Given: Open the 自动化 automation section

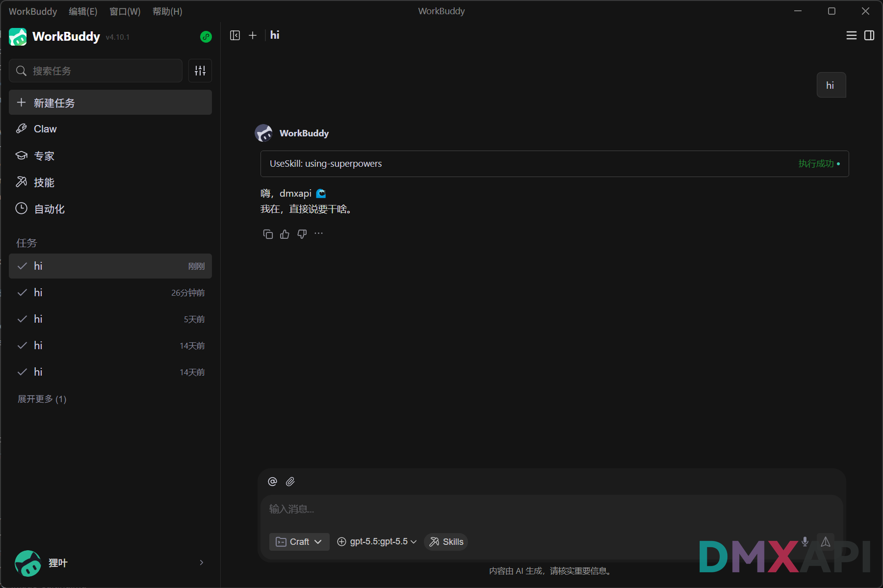Looking at the screenshot, I should pyautogui.click(x=110, y=209).
